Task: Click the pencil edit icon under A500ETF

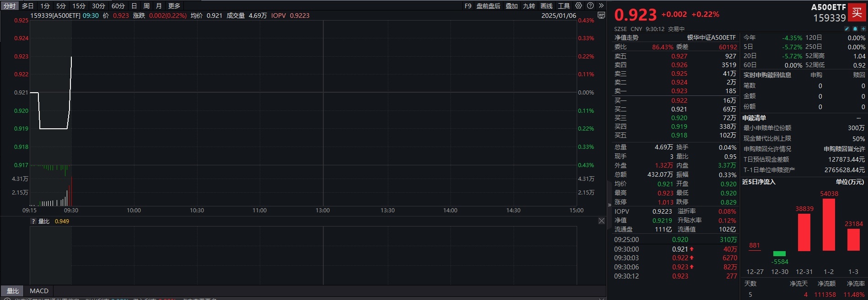Action: click(x=847, y=29)
